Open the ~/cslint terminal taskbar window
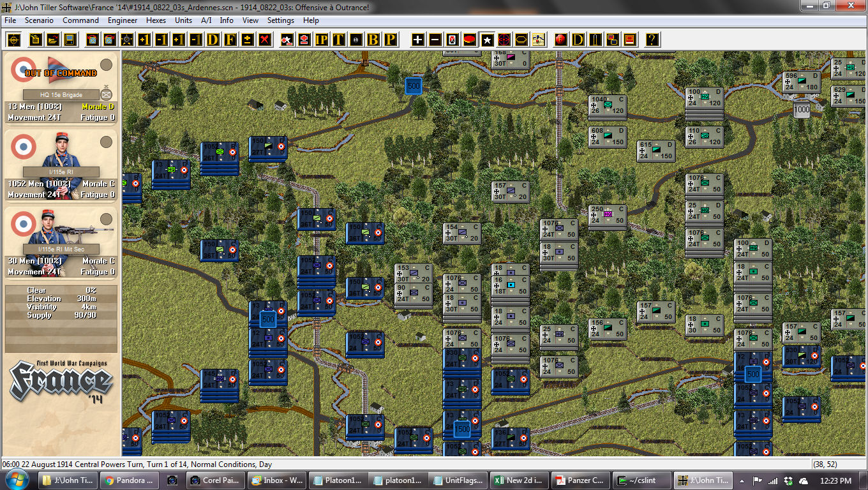The height and width of the screenshot is (490, 868). (x=642, y=480)
